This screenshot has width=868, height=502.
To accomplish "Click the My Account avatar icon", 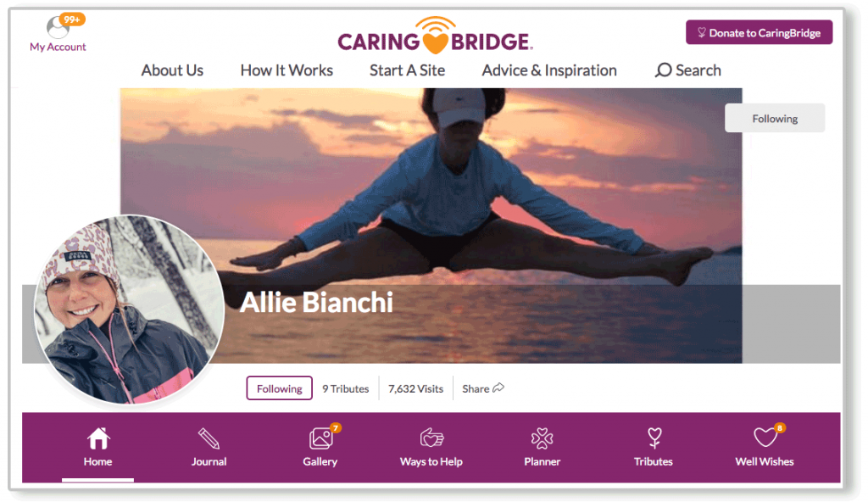I will 58,26.
